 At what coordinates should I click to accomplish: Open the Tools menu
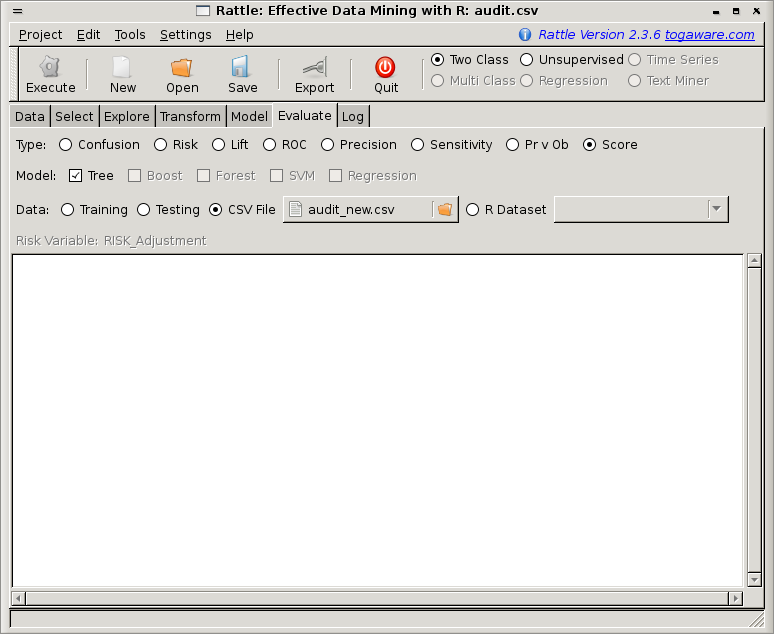pos(130,34)
